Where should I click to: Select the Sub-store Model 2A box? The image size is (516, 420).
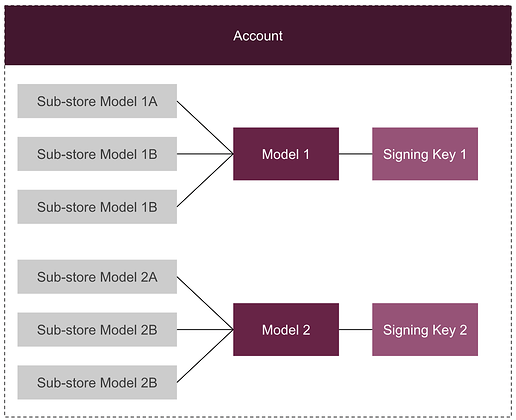[97, 277]
